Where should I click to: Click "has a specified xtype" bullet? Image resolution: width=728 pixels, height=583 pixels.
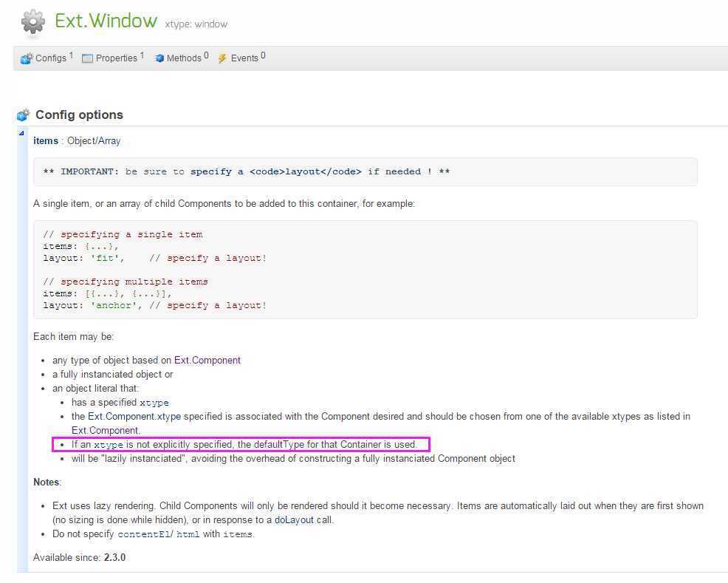tap(120, 402)
